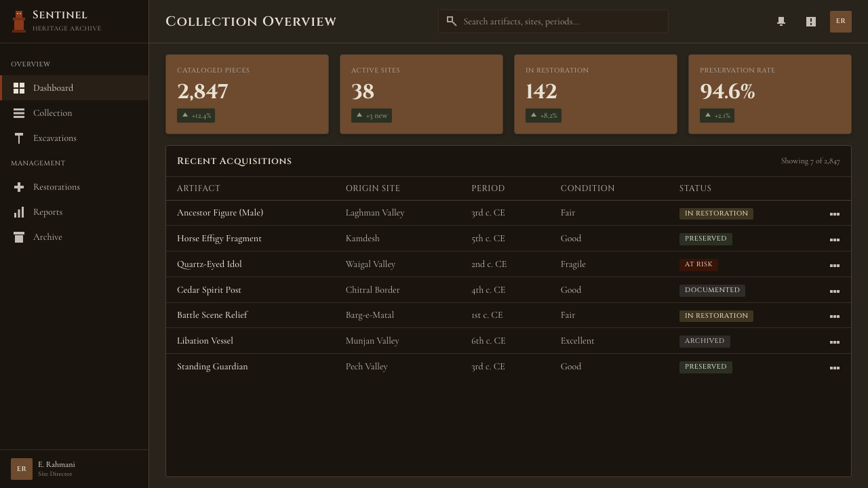Click the Fragile condition cell
This screenshot has width=868, height=488.
tap(573, 264)
